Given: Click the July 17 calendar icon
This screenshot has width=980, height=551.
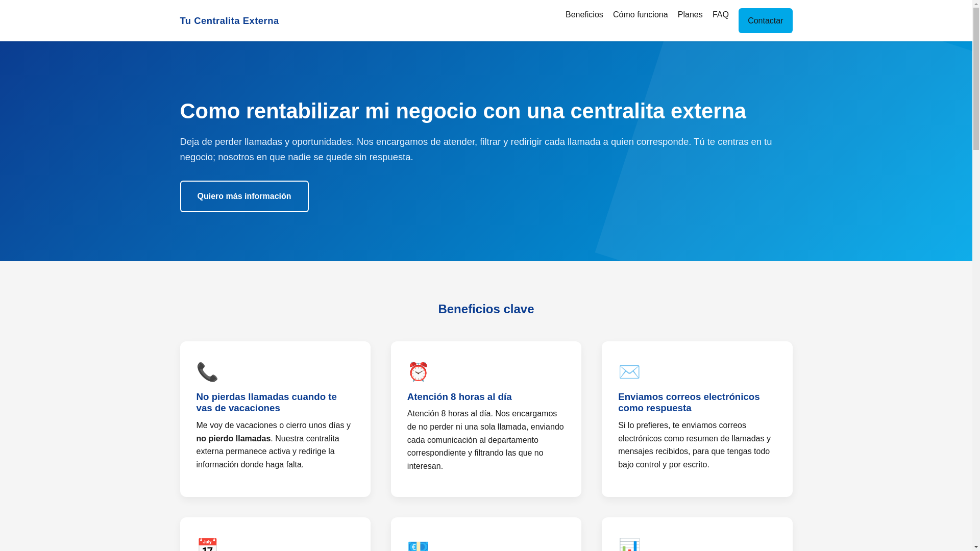Looking at the screenshot, I should pos(207,544).
